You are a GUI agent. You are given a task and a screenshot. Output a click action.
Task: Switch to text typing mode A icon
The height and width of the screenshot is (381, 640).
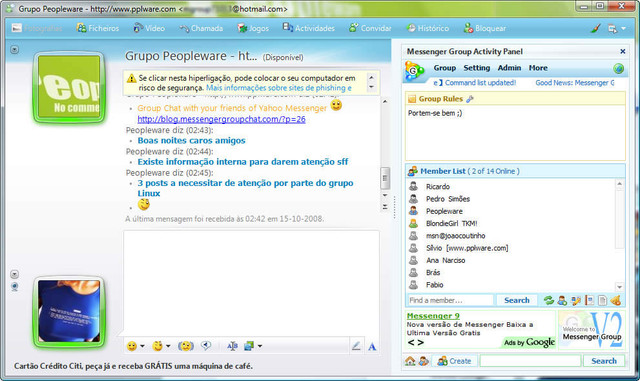pos(372,347)
